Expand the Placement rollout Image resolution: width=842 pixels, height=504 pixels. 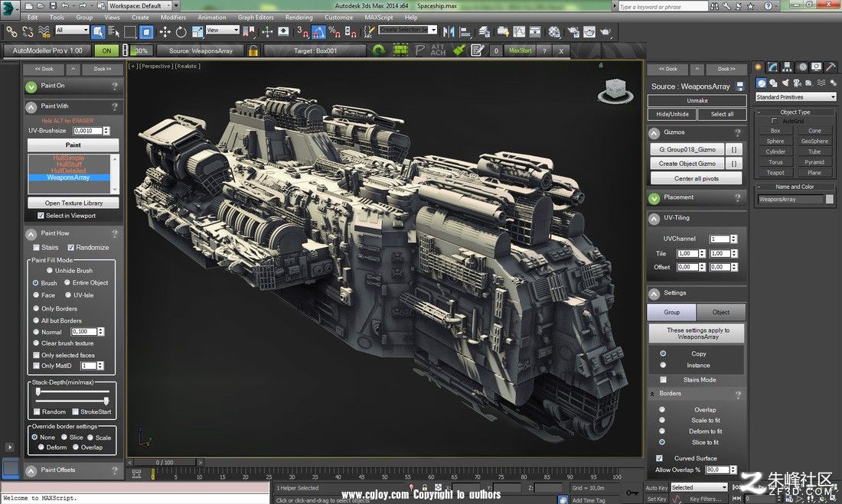[654, 198]
